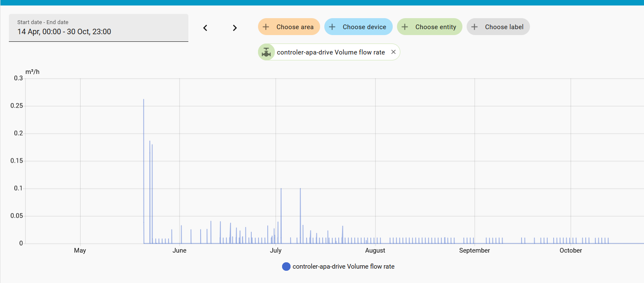Viewport: 644px width, 283px height.
Task: Go to the previous date range
Action: coord(205,28)
